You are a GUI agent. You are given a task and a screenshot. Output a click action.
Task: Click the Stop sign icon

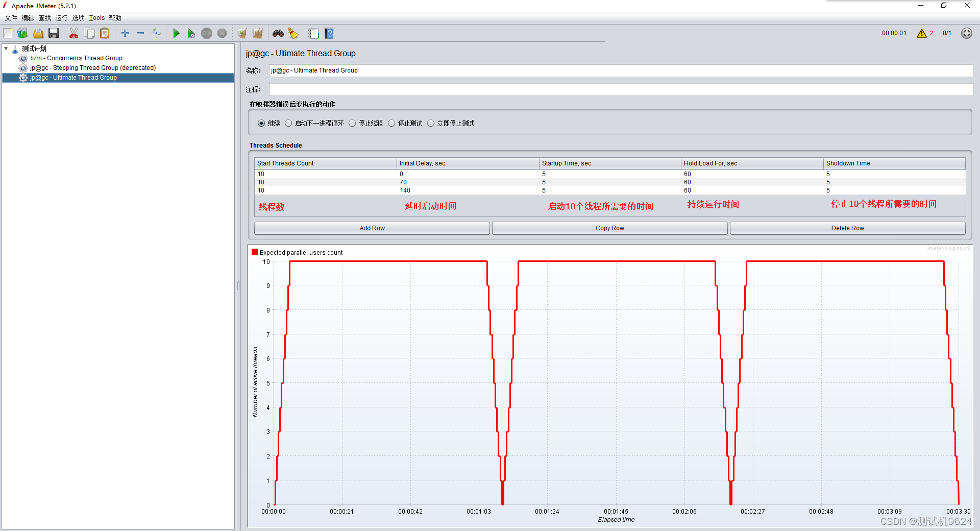coord(207,33)
